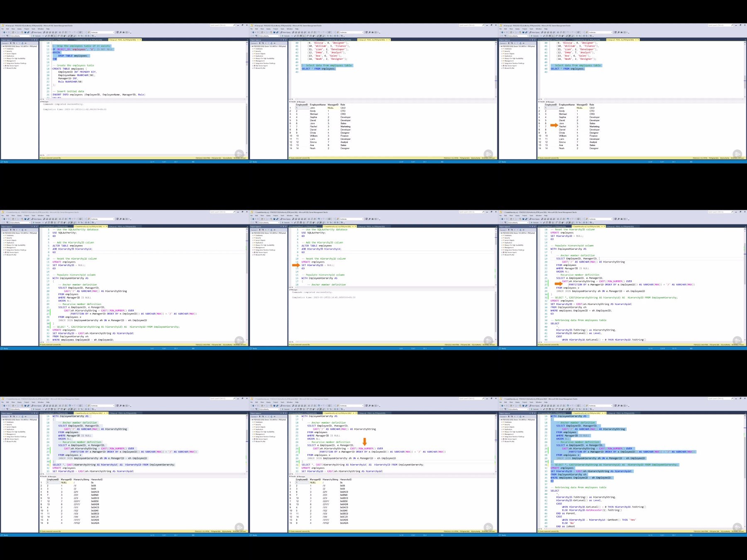The image size is (747, 560).
Task: Close Object Explorer pane in bottom-right screenshot
Action: pyautogui.click(x=535, y=413)
